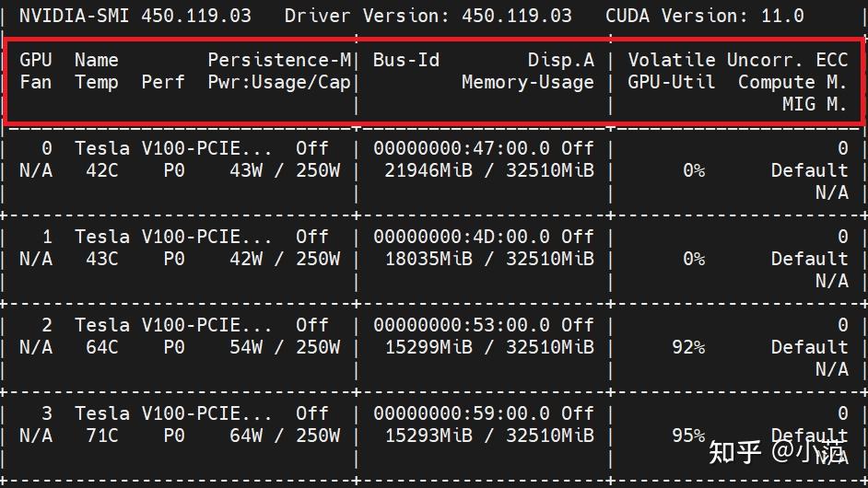Image resolution: width=868 pixels, height=488 pixels.
Task: Click power usage 42W / 250W
Action: 285,259
